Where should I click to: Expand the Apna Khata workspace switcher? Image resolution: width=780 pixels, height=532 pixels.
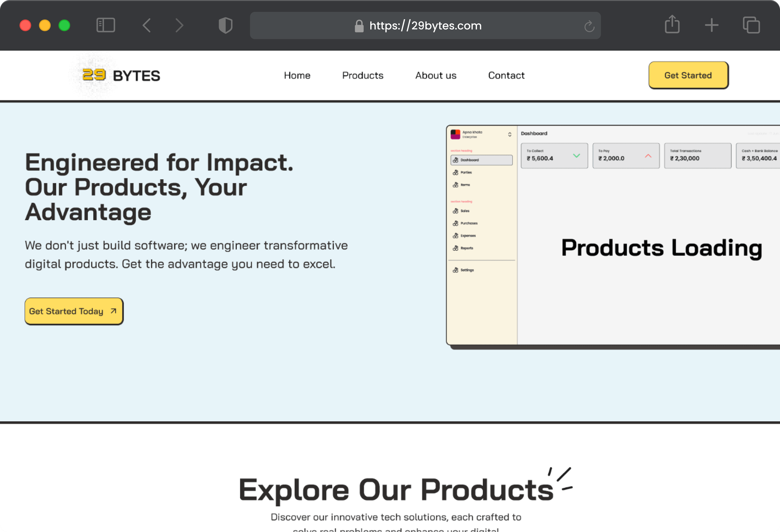click(x=509, y=135)
